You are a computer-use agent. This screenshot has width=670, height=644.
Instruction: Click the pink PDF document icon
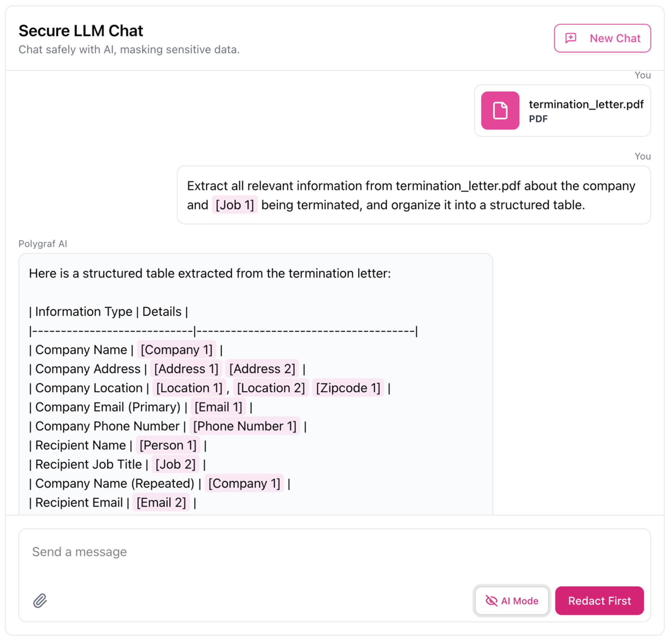[500, 110]
